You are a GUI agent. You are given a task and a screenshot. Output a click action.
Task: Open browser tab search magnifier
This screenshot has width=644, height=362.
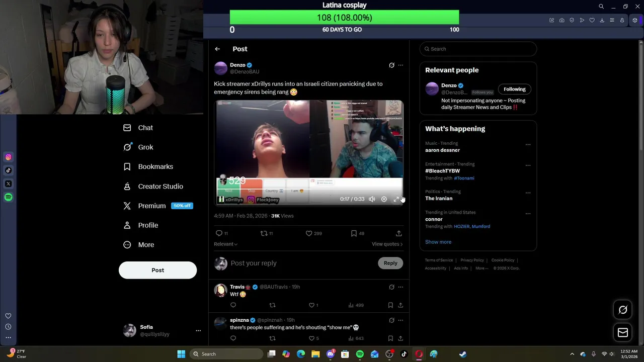click(601, 7)
